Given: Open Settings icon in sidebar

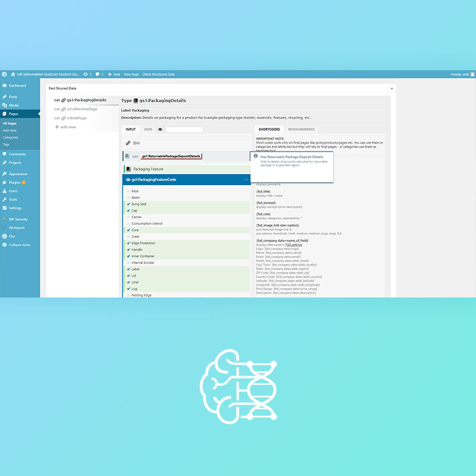Looking at the screenshot, I should coord(5,208).
